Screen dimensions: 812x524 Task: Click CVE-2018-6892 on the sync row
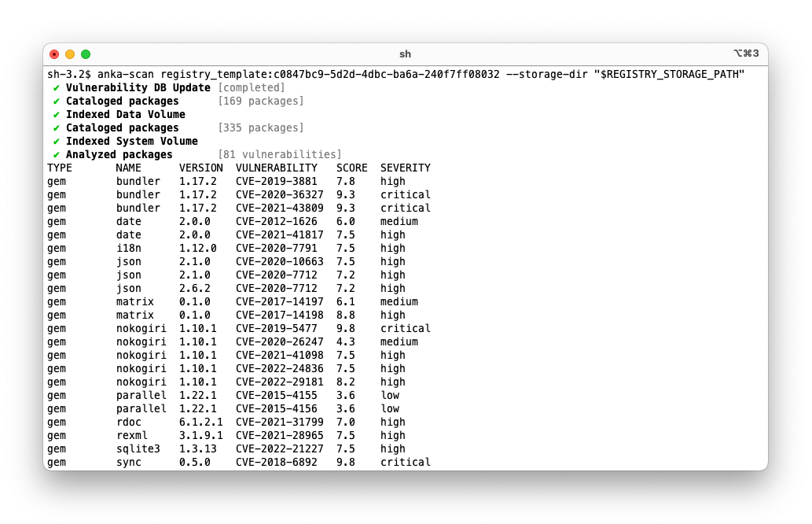click(277, 462)
